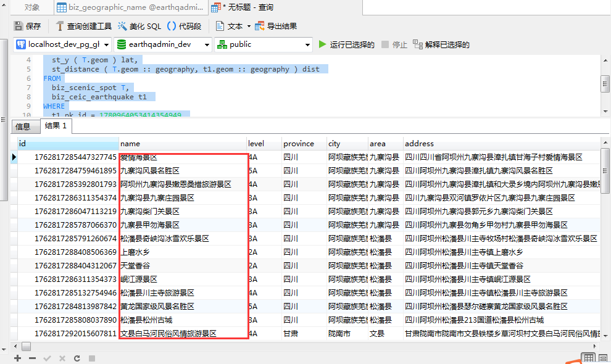The image size is (611, 364).
Task: Switch to the 对象 tab
Action: pyautogui.click(x=32, y=7)
